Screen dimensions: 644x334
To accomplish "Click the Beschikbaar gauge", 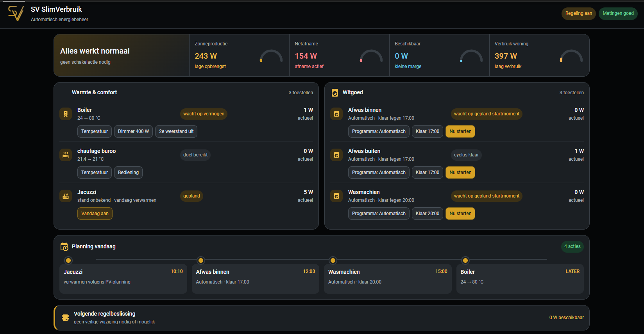I will click(x=471, y=56).
